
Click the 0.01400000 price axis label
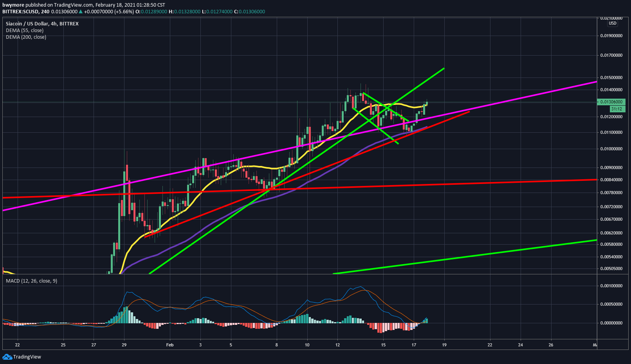611,90
